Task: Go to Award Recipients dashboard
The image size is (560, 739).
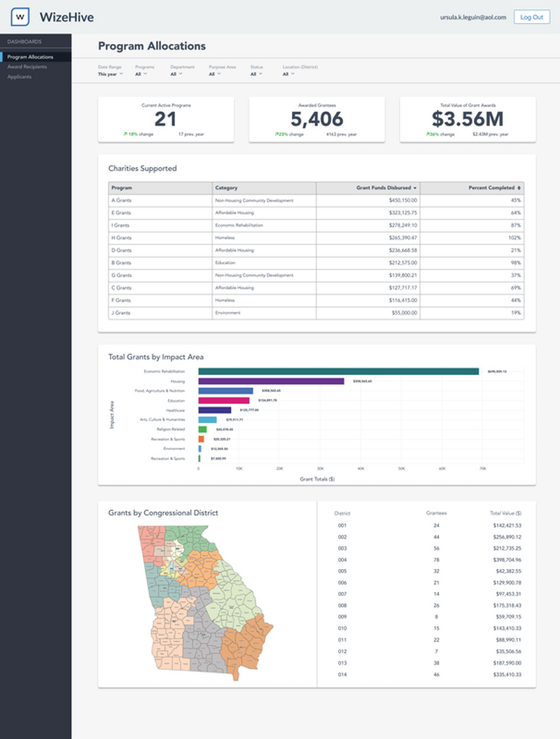Action: (x=27, y=67)
